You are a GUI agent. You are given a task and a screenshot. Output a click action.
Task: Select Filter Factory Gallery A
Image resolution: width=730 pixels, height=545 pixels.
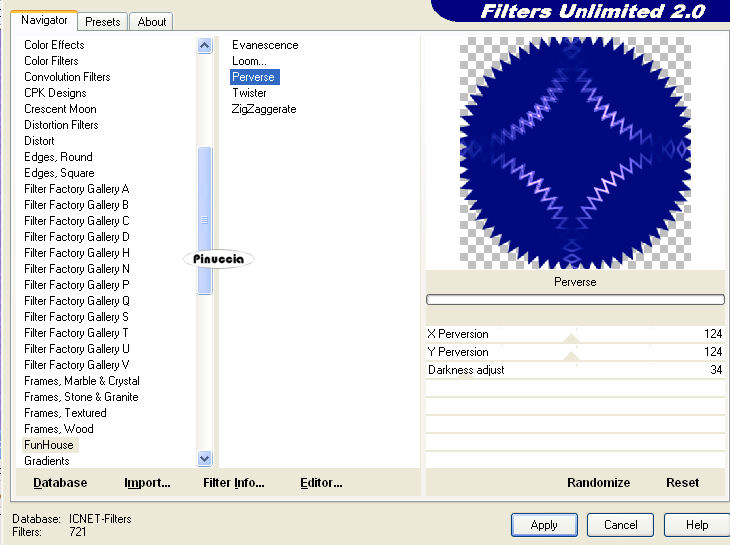pos(76,189)
